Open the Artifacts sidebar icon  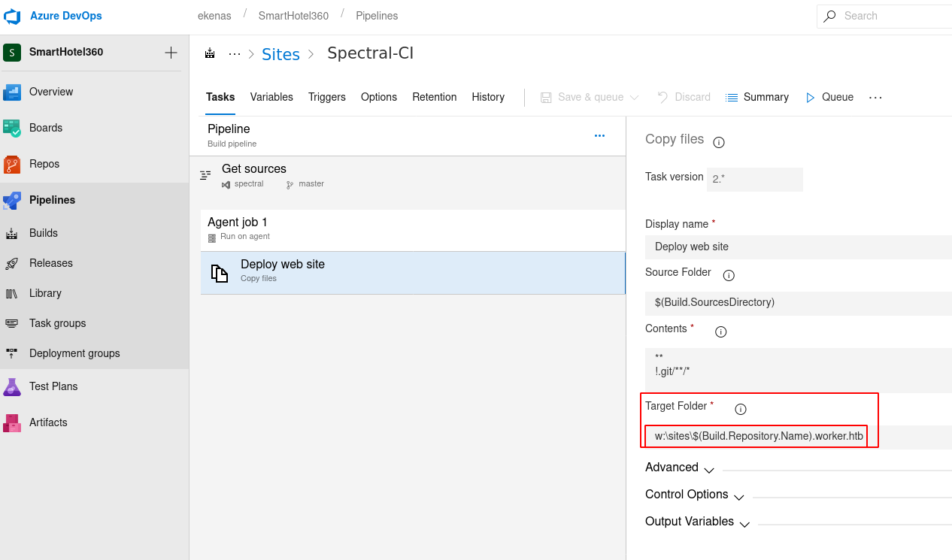(12, 422)
